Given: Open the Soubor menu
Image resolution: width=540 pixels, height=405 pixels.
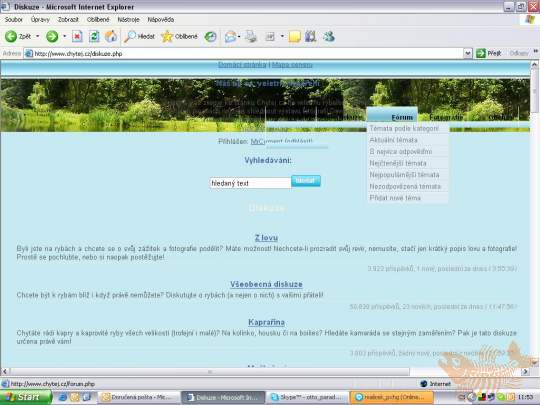Looking at the screenshot, I should (13, 20).
